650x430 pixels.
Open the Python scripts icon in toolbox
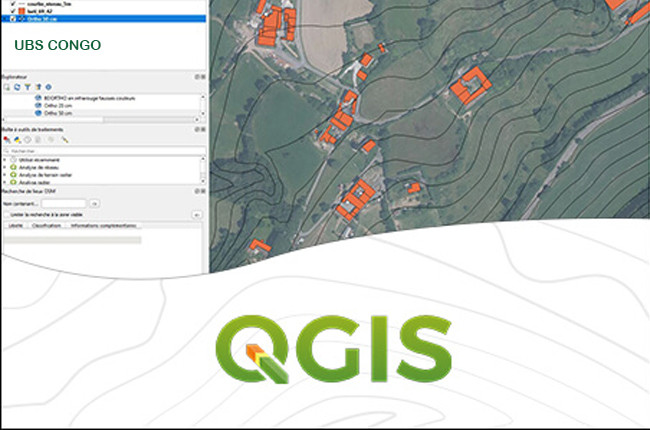pyautogui.click(x=18, y=140)
